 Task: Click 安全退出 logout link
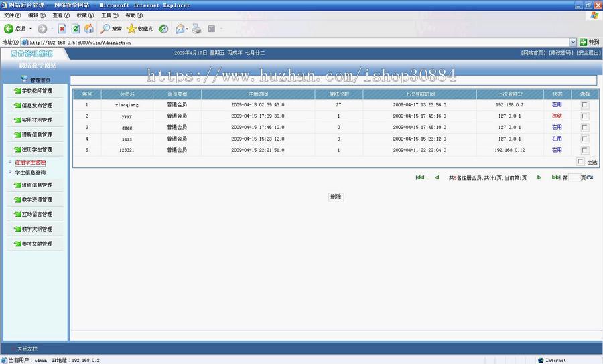tap(588, 53)
